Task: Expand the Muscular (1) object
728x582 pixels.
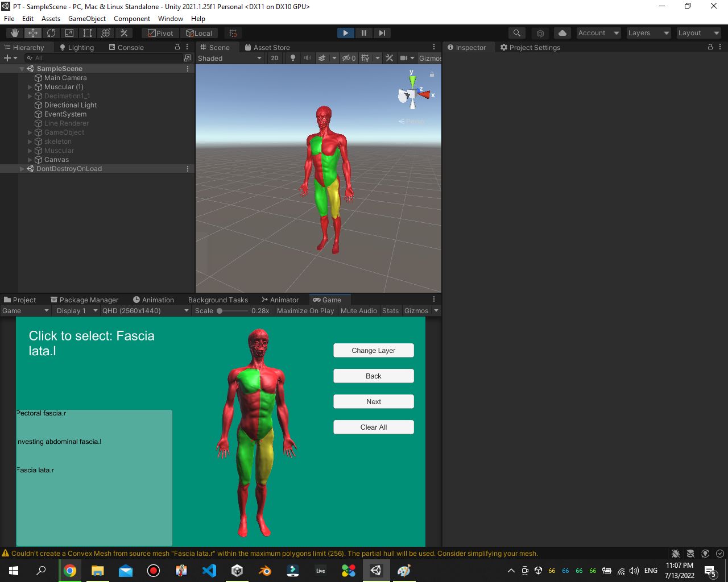Action: click(30, 87)
